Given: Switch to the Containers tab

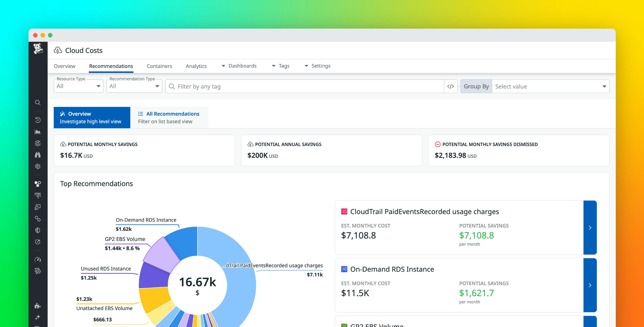Looking at the screenshot, I should point(159,66).
